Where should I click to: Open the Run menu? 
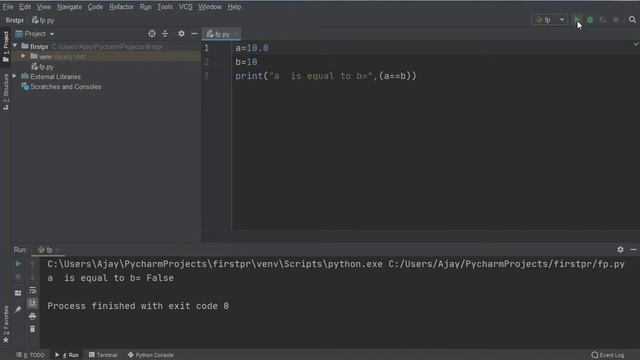[145, 7]
